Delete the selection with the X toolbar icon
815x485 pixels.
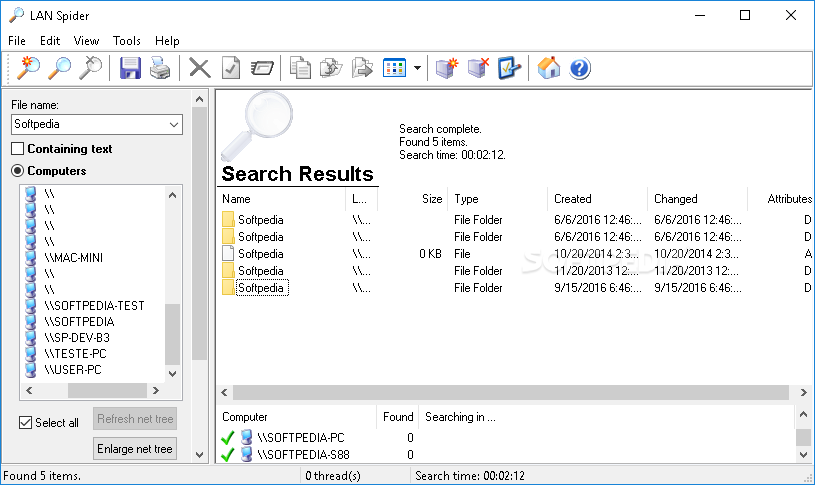(x=200, y=68)
